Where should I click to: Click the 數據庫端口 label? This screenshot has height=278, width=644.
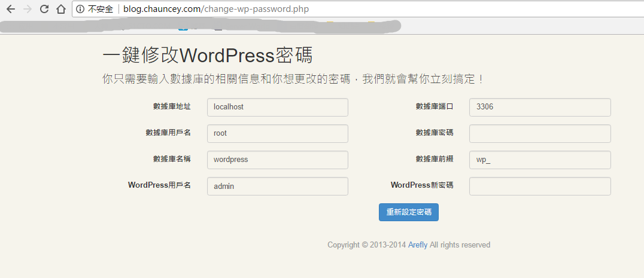point(435,106)
